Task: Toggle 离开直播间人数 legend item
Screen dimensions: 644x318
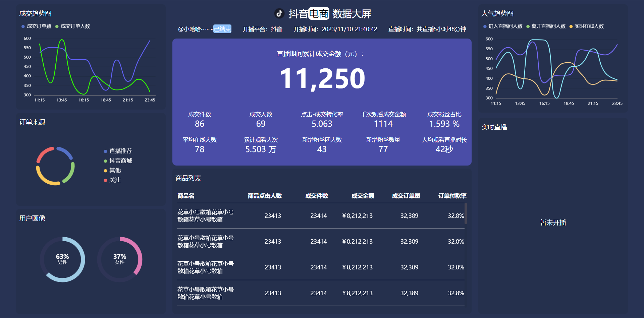Action: pyautogui.click(x=546, y=26)
